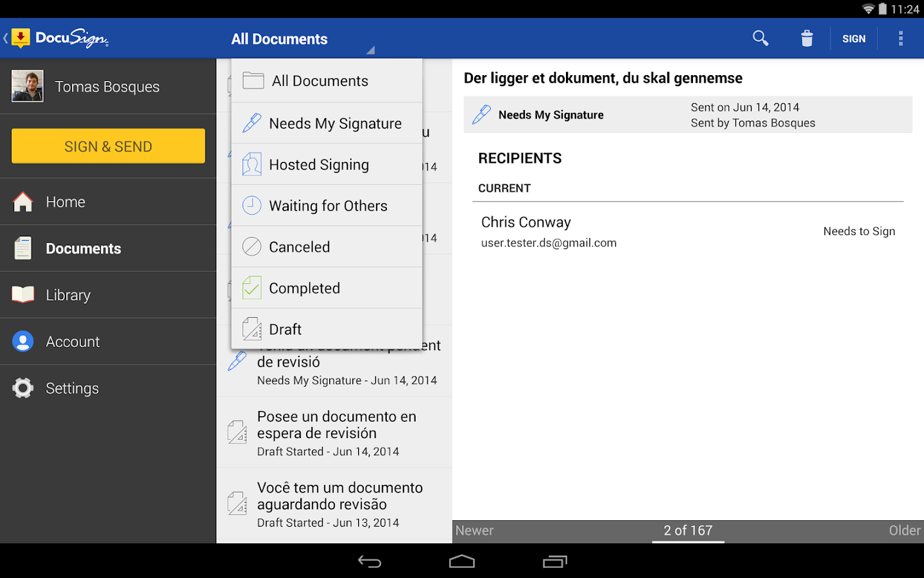Choose the Hosted Signing option
Screen dimensions: 924x578
319,164
